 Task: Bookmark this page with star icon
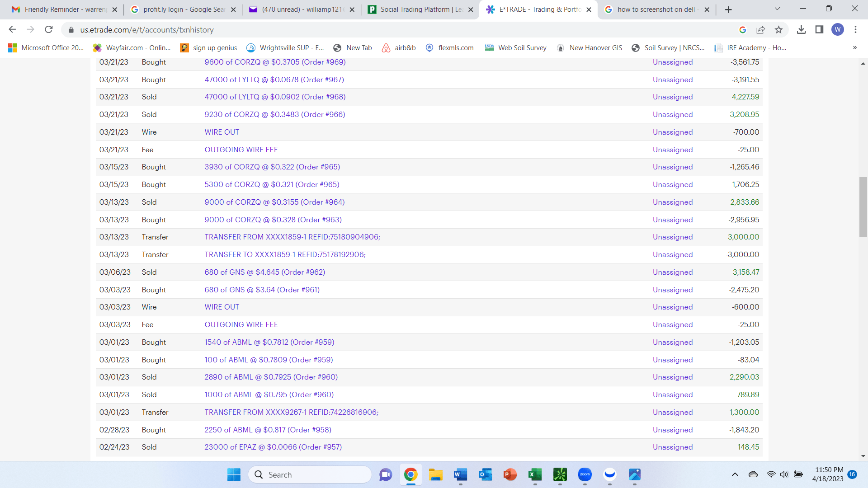778,29
